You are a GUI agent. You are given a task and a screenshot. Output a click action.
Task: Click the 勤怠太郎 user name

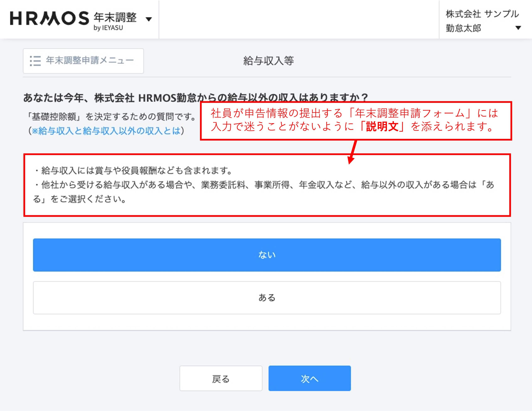click(x=463, y=28)
